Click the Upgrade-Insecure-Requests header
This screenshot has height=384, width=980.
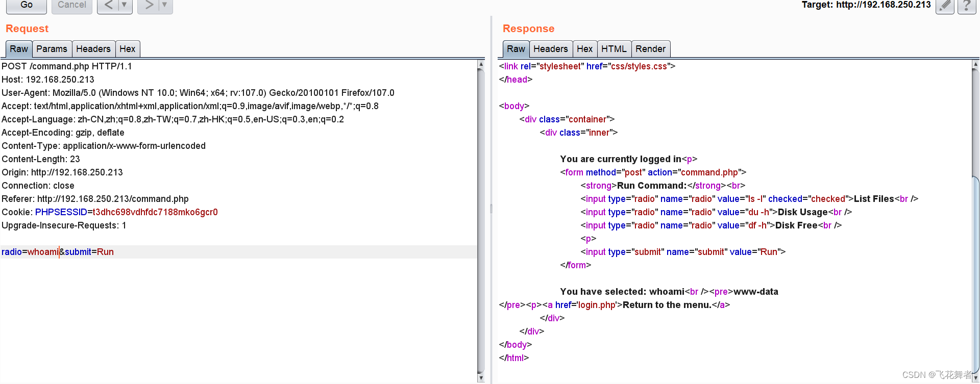tap(64, 225)
